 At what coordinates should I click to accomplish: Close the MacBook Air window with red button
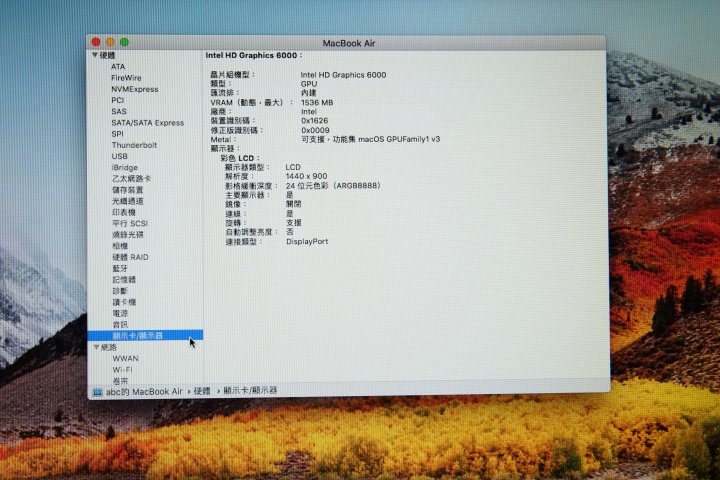click(x=96, y=42)
